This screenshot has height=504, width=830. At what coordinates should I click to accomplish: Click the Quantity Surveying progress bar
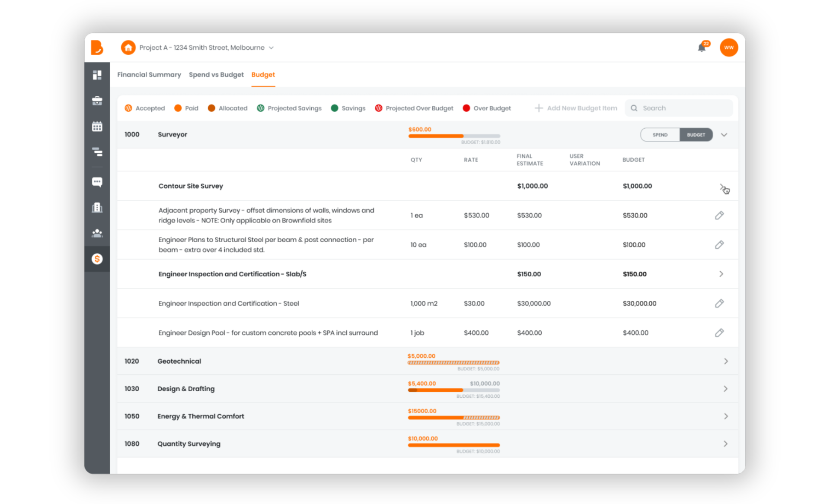454,445
